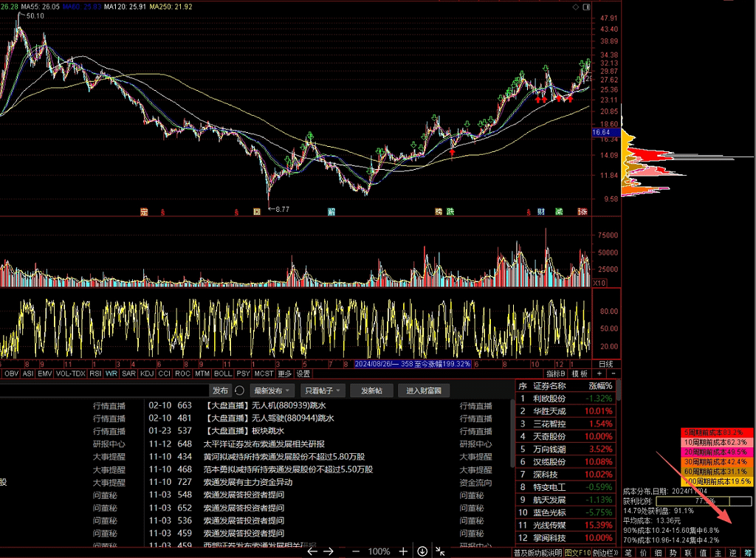
Task: Click the download arrow circle icon
Action: [422, 551]
